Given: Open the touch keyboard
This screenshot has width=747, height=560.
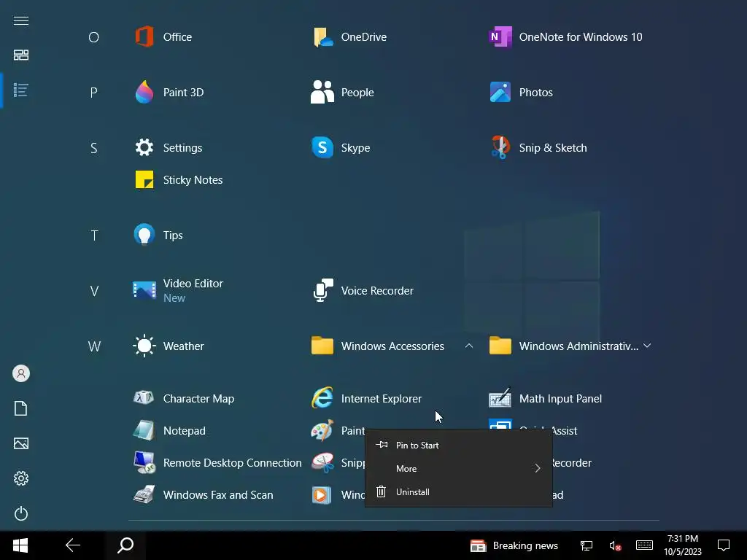Looking at the screenshot, I should tap(644, 545).
